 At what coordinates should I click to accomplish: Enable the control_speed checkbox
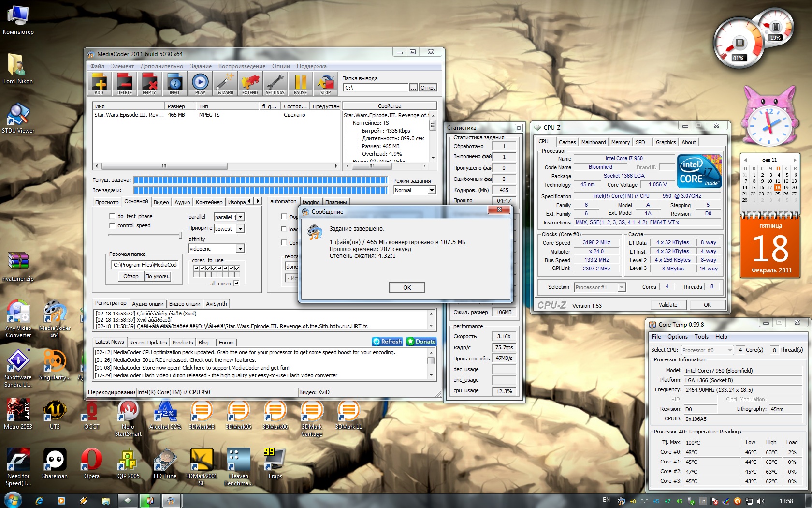pyautogui.click(x=112, y=225)
